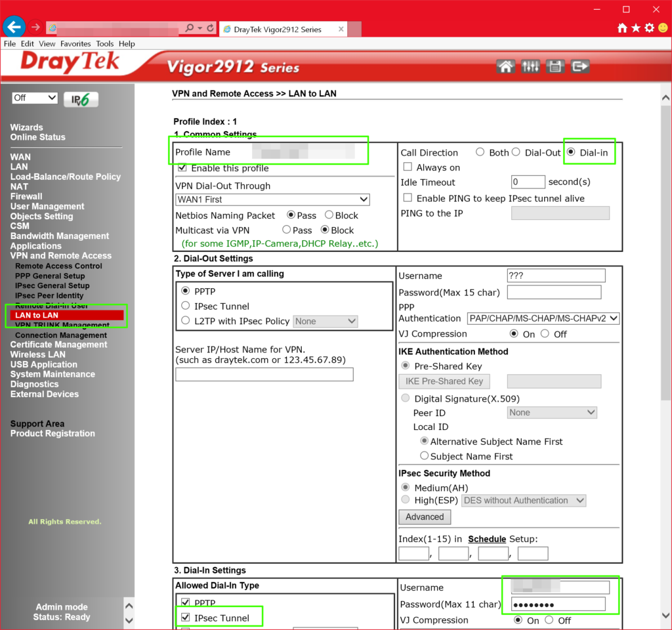
Task: Open the Tools menu
Action: pos(104,44)
